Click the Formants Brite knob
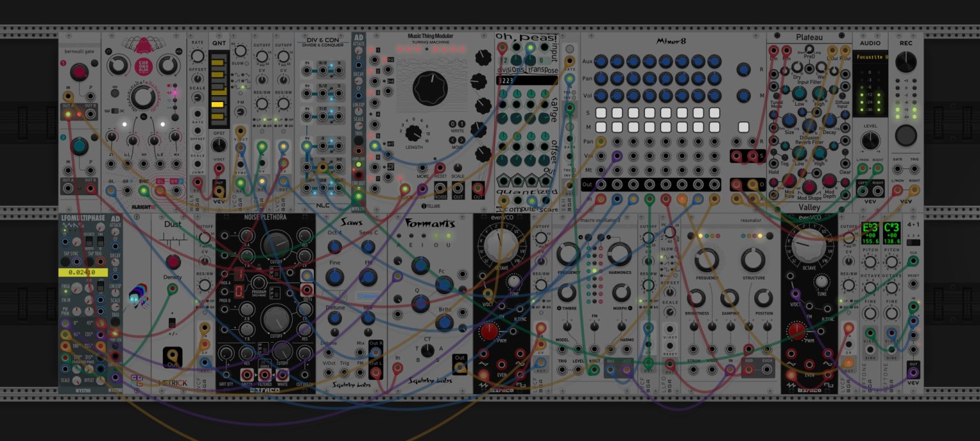Screen dimensions: 980x441 pyautogui.click(x=445, y=323)
